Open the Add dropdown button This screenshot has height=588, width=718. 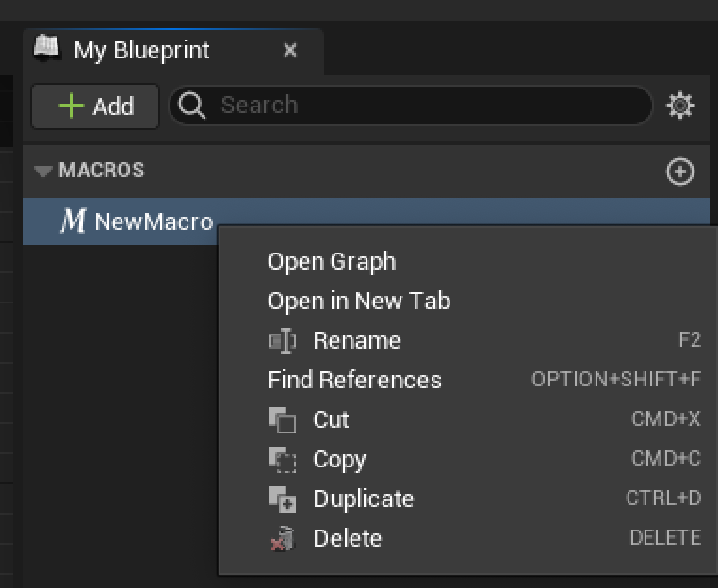point(95,106)
